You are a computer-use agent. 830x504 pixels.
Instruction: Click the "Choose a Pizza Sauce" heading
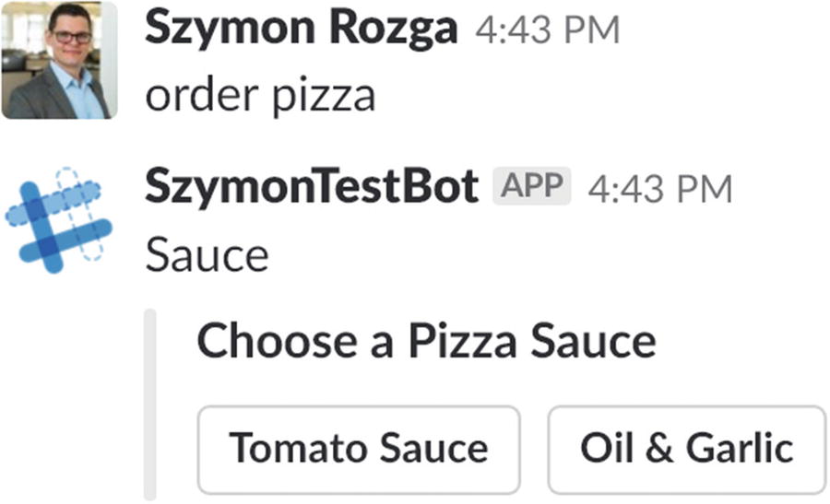click(426, 341)
